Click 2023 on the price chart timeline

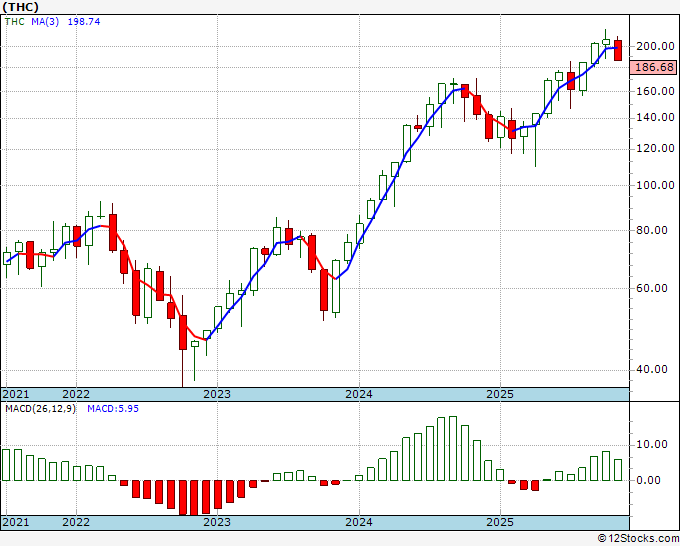(x=217, y=394)
